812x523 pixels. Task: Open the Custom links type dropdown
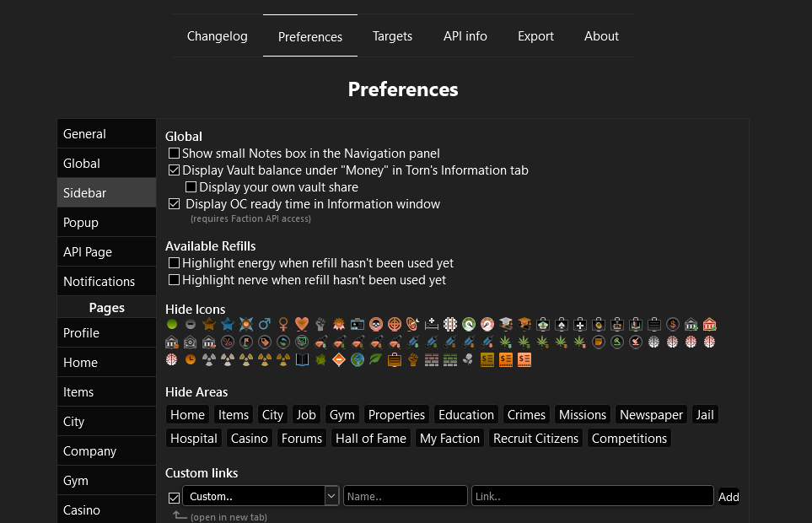click(x=331, y=495)
